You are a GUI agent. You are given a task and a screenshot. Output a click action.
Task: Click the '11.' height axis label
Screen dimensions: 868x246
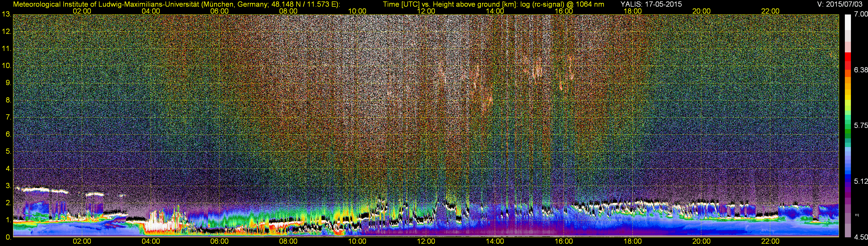point(7,49)
